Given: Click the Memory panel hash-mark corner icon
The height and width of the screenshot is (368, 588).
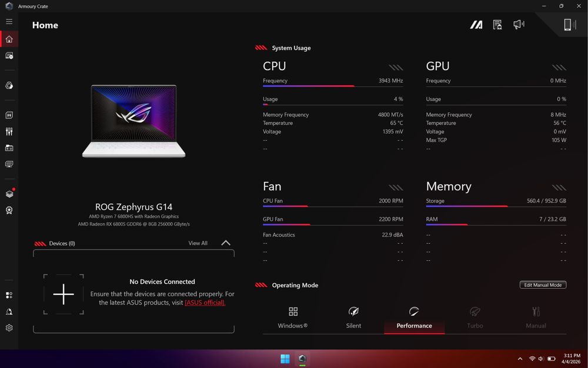Looking at the screenshot, I should [x=559, y=188].
